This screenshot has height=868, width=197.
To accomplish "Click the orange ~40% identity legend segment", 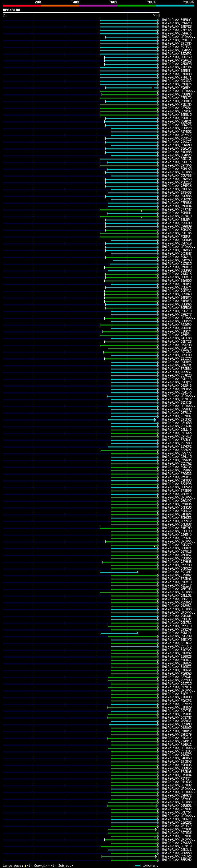I will (60, 6).
